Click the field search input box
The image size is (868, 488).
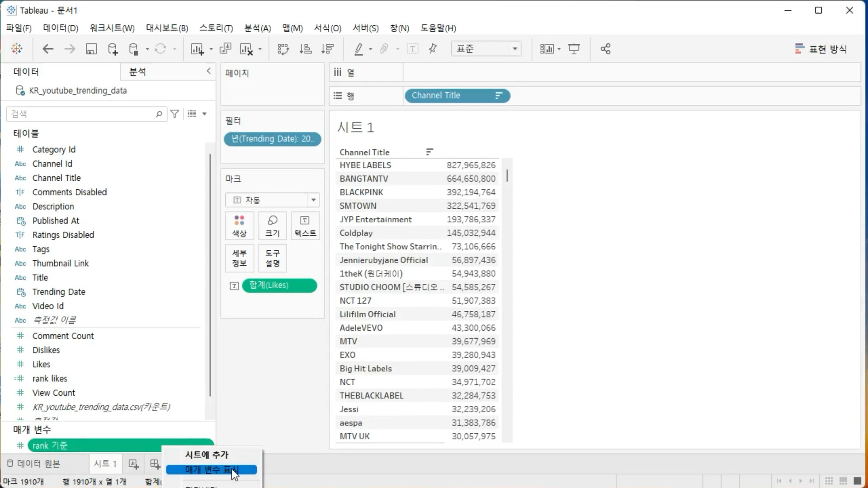tap(81, 114)
